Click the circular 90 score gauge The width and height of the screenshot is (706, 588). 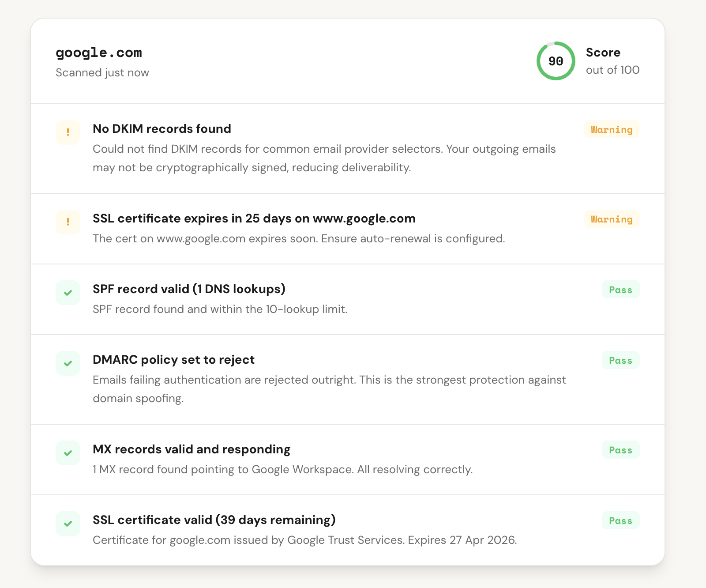556,61
